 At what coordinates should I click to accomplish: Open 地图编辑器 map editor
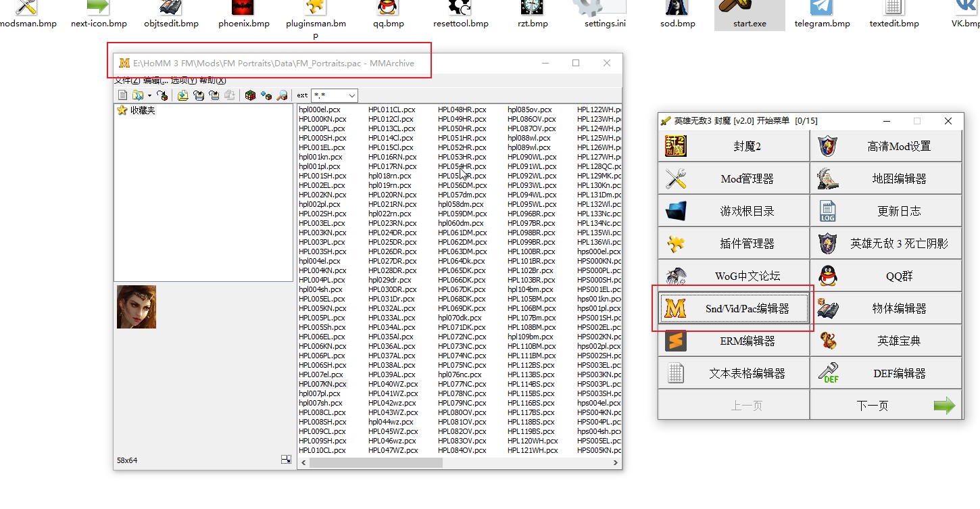(886, 178)
